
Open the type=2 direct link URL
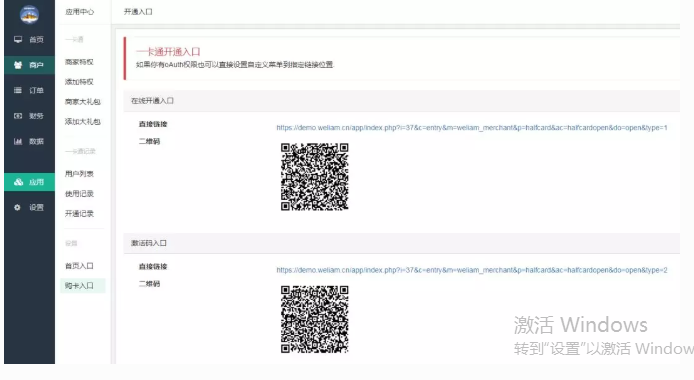tap(472, 270)
